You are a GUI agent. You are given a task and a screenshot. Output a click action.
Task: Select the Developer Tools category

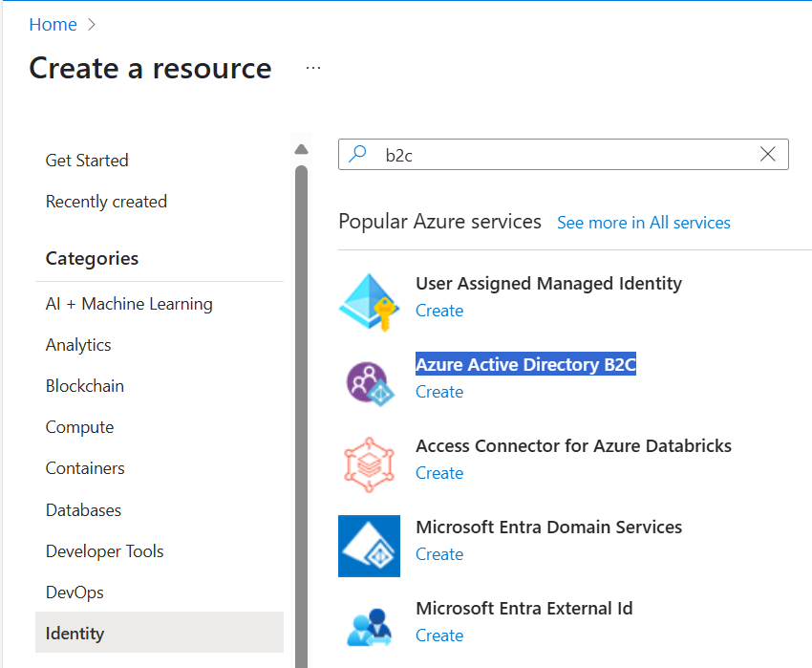click(x=105, y=551)
